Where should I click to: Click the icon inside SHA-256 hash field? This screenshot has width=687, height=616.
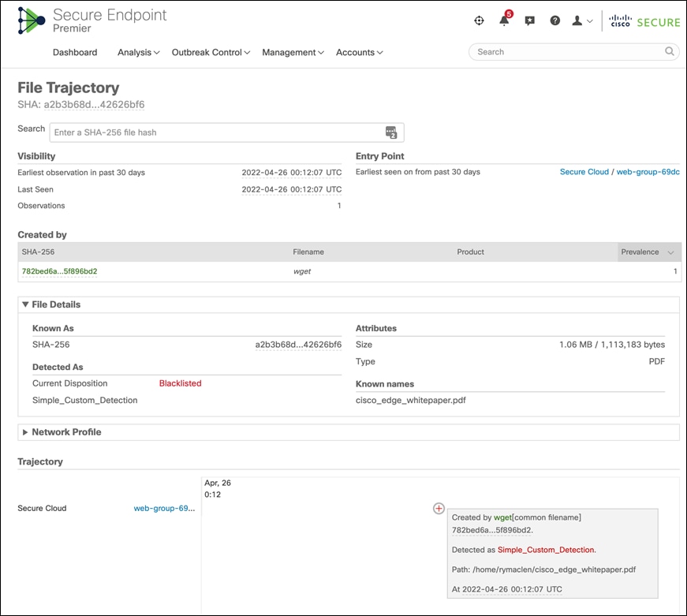pos(391,133)
